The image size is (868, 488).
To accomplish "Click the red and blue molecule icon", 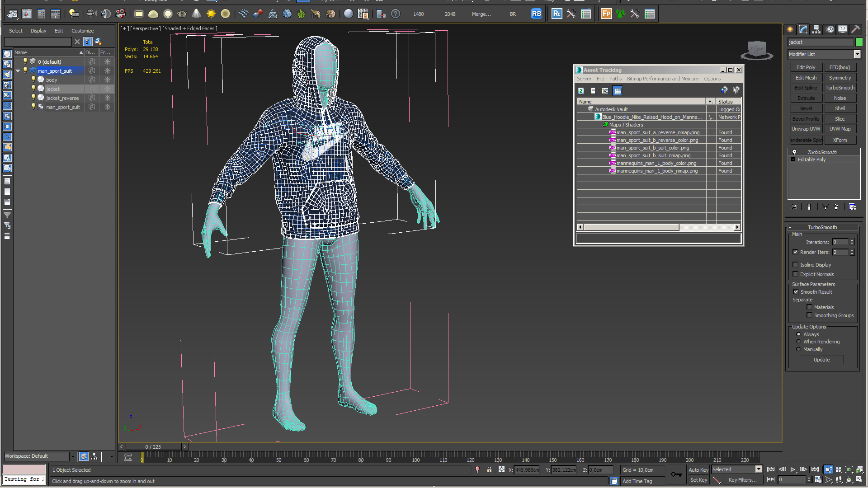I will click(x=258, y=14).
